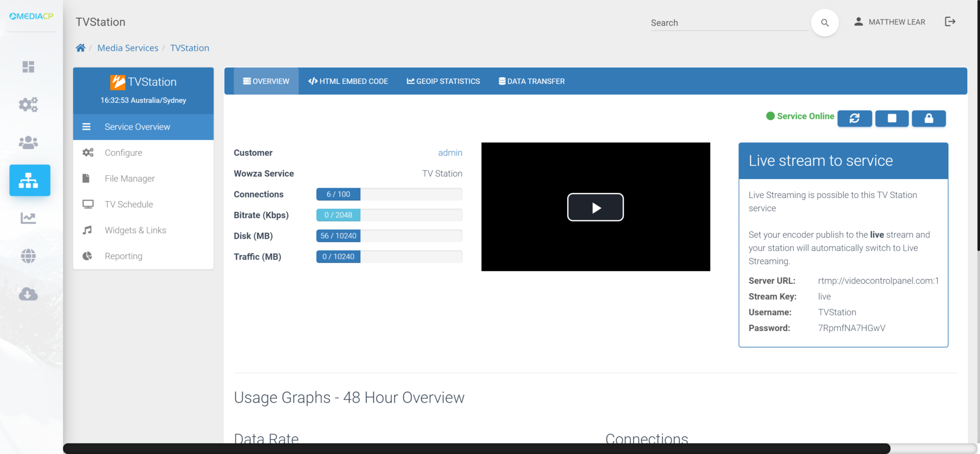Screen dimensions: 980x454
Task: Switch to the Overview tab
Action: 266,81
